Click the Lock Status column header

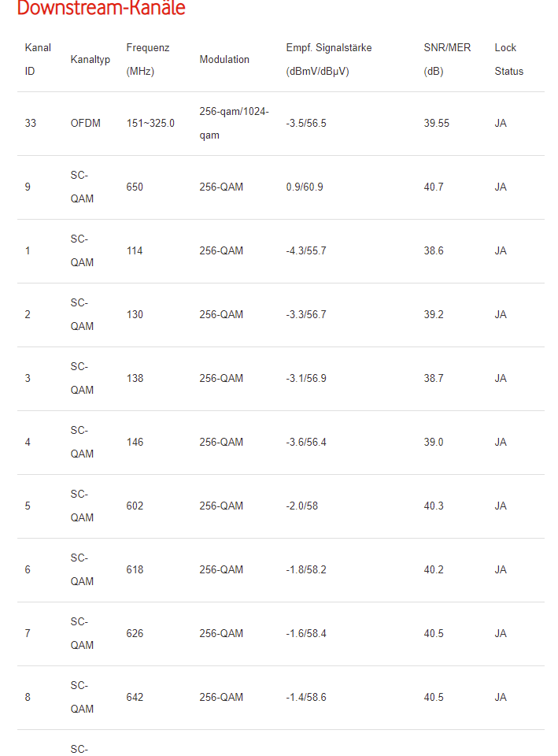tap(508, 59)
